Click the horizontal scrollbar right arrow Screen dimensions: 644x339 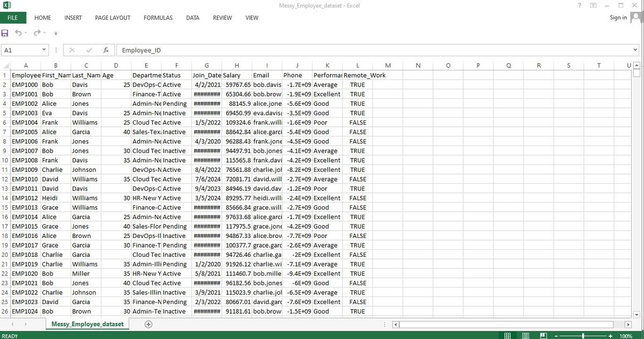pyautogui.click(x=628, y=324)
